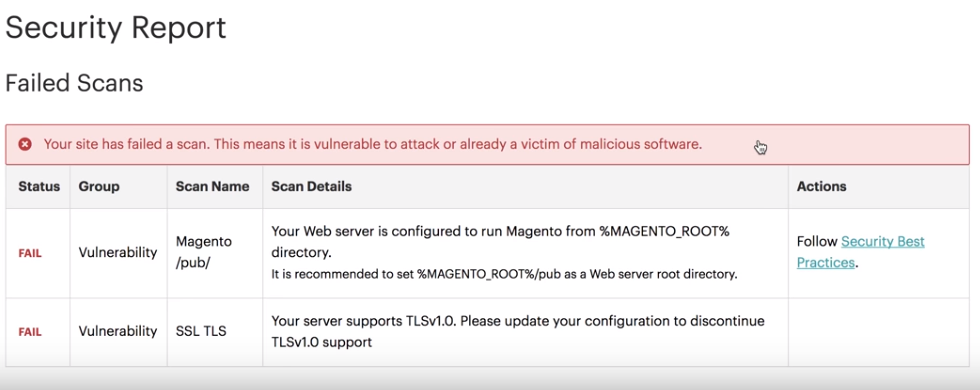Click the recommendation to set /pub as root
This screenshot has width=980, height=390.
(x=505, y=274)
